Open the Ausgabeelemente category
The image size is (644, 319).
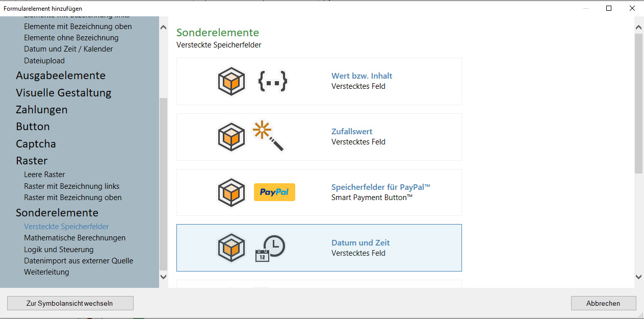(x=61, y=76)
